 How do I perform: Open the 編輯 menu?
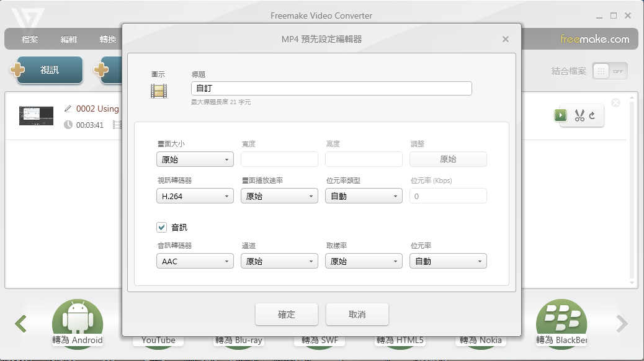pos(69,39)
